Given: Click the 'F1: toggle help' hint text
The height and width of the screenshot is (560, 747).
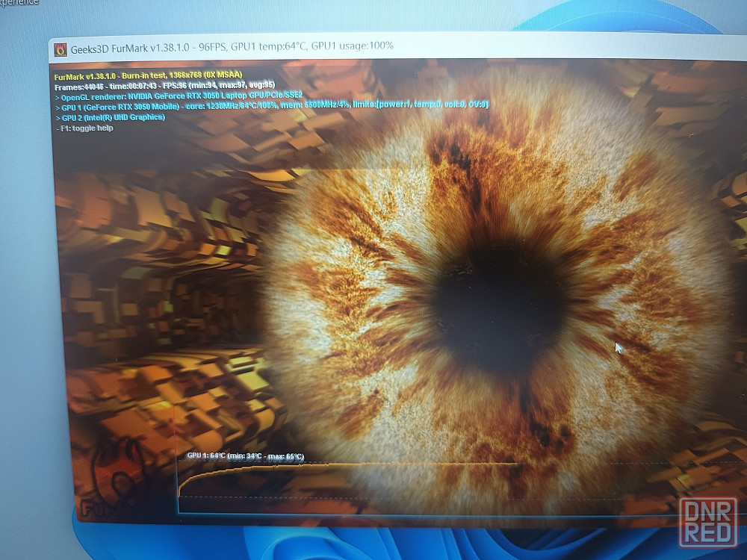Looking at the screenshot, I should point(85,128).
